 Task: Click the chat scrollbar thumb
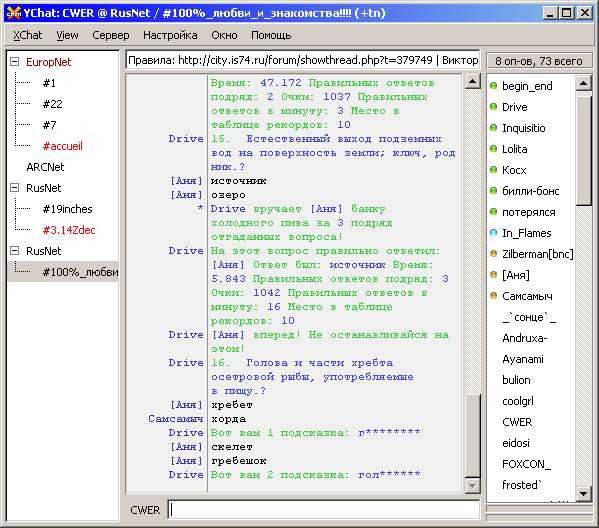tap(473, 436)
